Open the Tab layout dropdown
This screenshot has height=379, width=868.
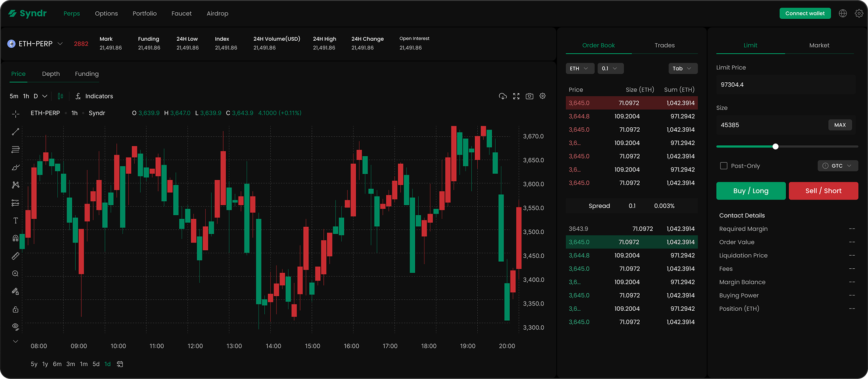pyautogui.click(x=683, y=69)
